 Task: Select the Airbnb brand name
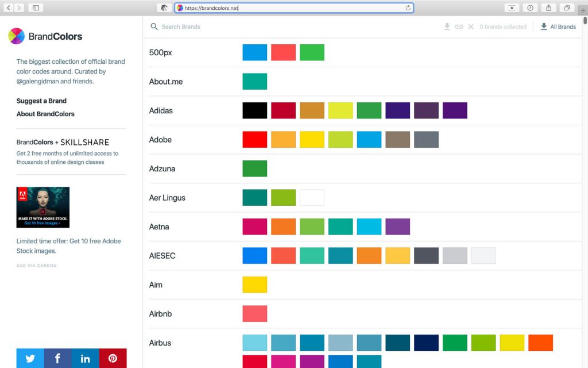tap(160, 314)
